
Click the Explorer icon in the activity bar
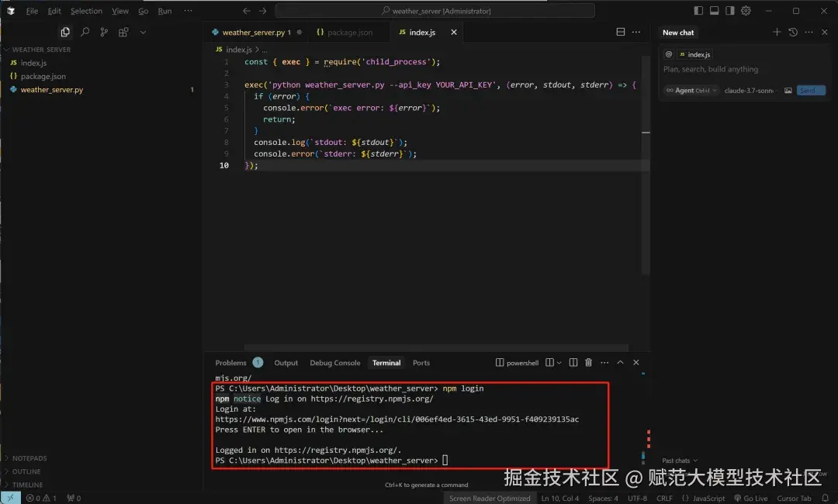click(x=65, y=33)
